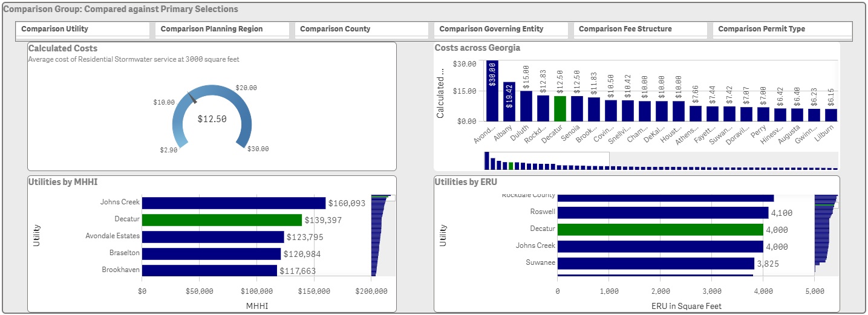Click the Calculated Costs chart title
Screen dimensions: 868x315
63,48
